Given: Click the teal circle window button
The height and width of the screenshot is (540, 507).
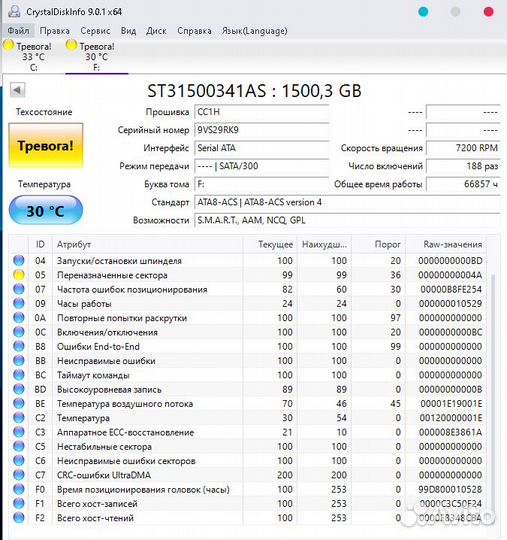Looking at the screenshot, I should point(423,12).
